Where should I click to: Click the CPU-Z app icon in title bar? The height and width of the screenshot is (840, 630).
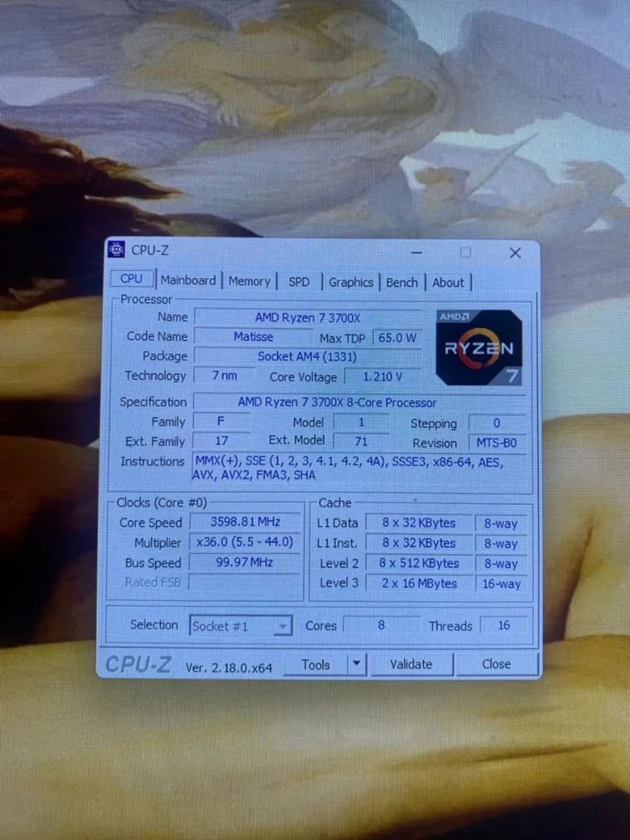point(116,250)
